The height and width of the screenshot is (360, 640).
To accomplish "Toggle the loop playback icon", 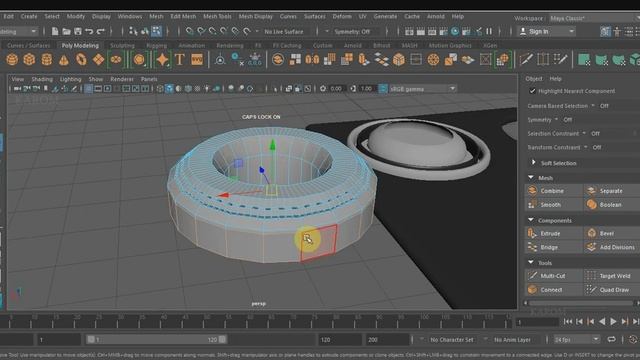I will [x=611, y=340].
